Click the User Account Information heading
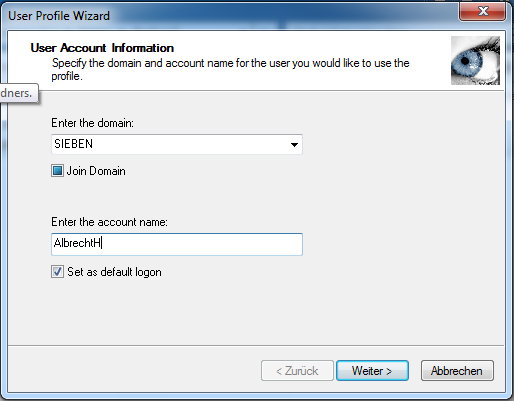Viewport: 514px width, 401px height. (x=102, y=48)
